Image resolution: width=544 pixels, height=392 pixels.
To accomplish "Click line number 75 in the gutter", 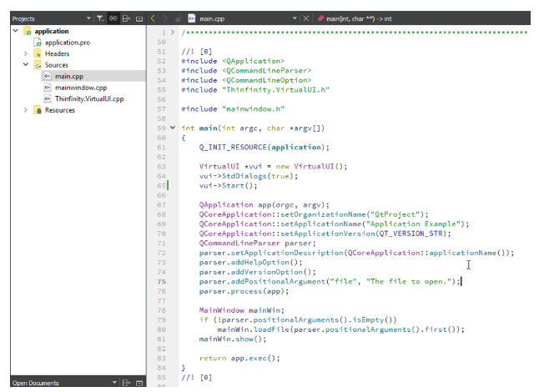I will pyautogui.click(x=161, y=282).
